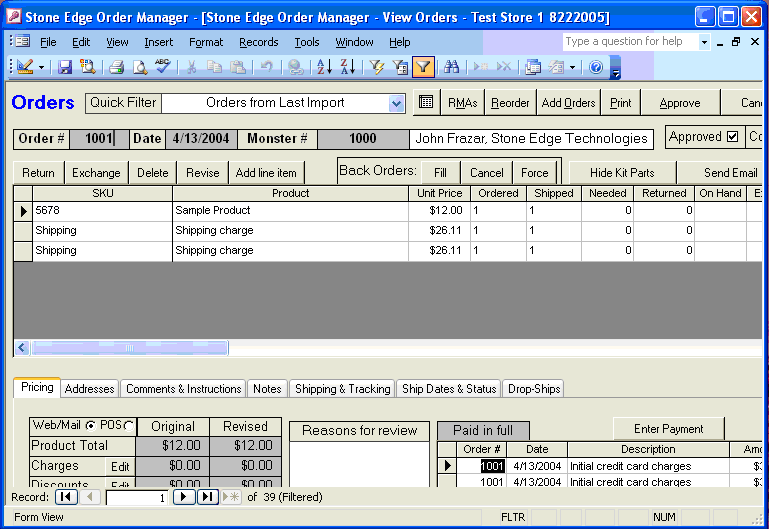Screen dimensions: 769x529
Task: Click the Add Orders button
Action: click(x=568, y=102)
